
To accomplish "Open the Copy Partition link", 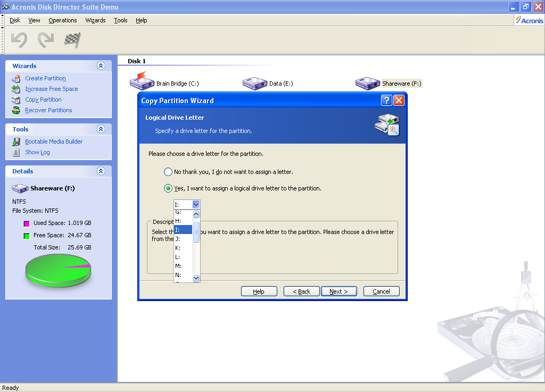I will 43,99.
